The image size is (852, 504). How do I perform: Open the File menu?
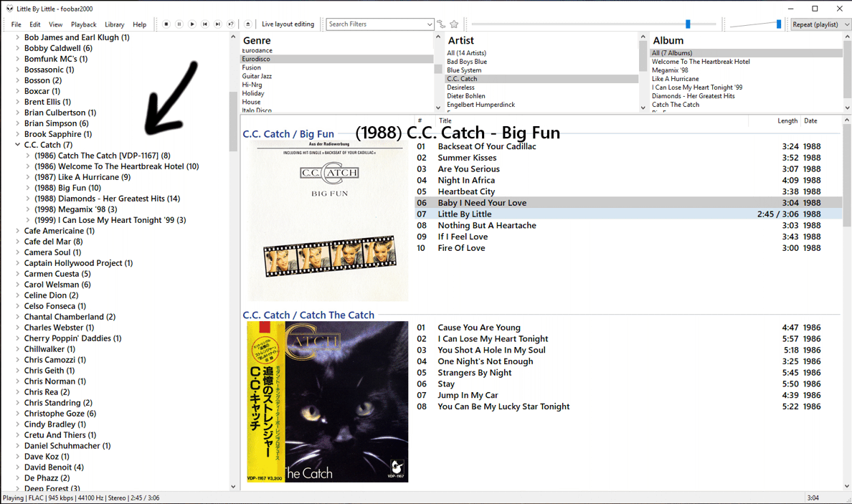(16, 24)
